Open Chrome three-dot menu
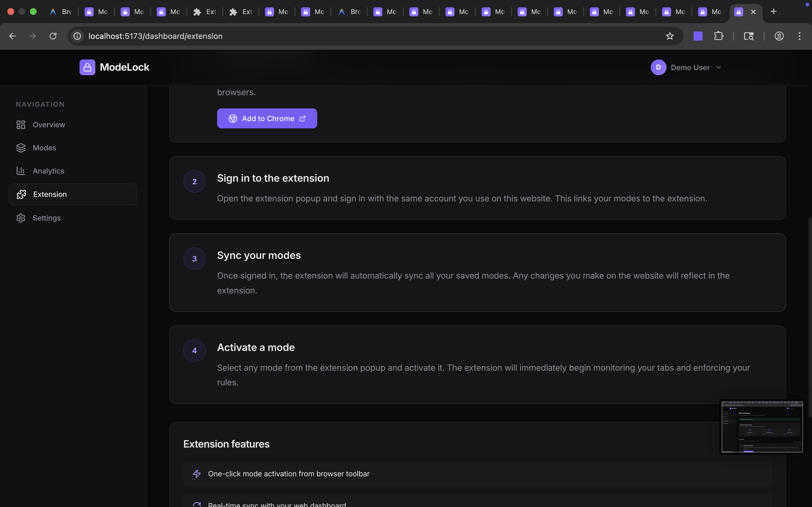The image size is (812, 507). [799, 36]
